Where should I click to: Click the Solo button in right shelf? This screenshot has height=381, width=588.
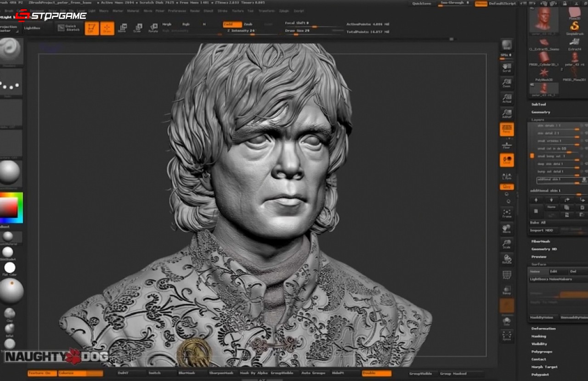(507, 321)
